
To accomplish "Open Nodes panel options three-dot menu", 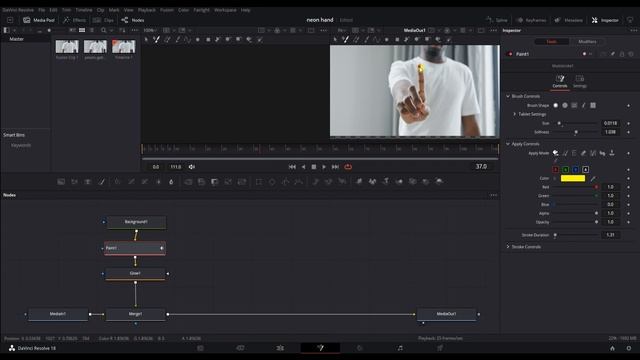I will coord(493,196).
